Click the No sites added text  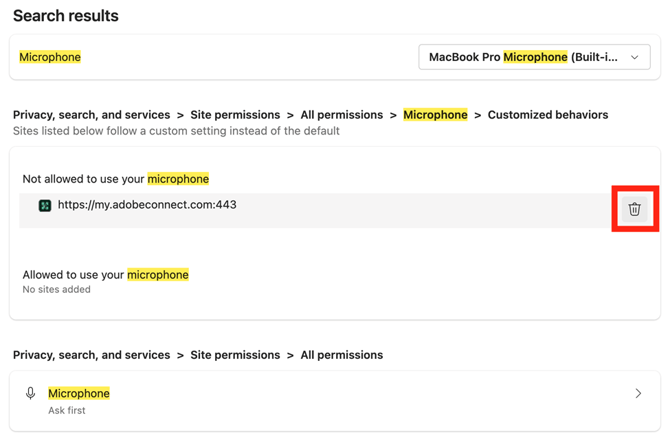pyautogui.click(x=56, y=290)
